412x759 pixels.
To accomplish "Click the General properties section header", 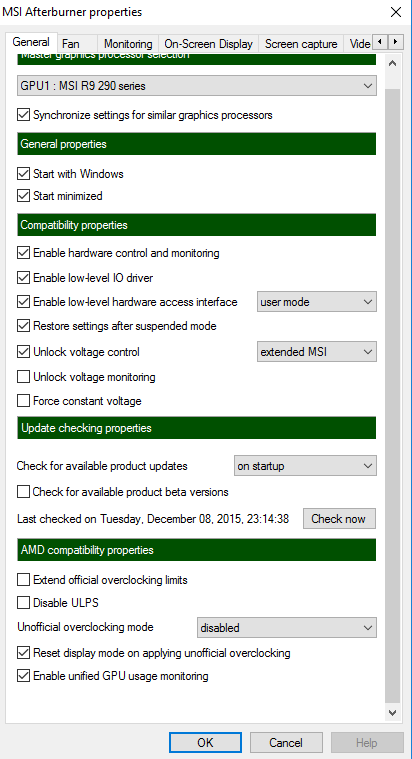I will [197, 144].
